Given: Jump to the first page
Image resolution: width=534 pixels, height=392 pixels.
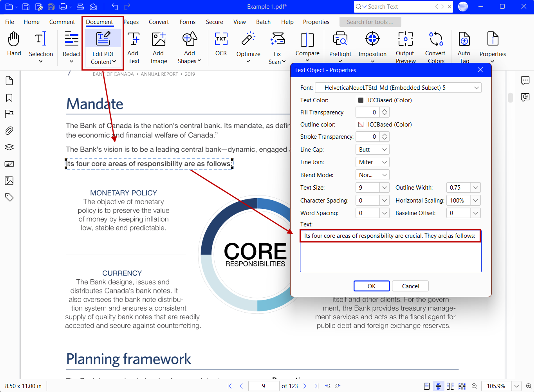Looking at the screenshot, I should pyautogui.click(x=229, y=386).
